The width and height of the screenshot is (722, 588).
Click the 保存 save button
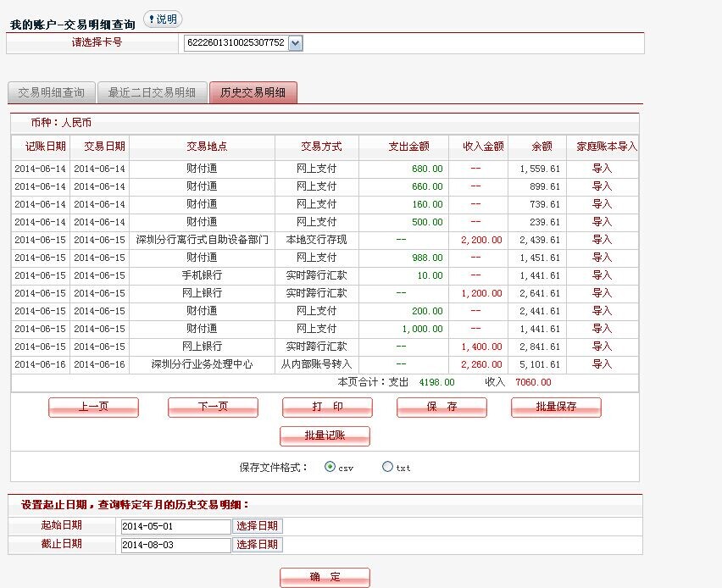click(442, 408)
